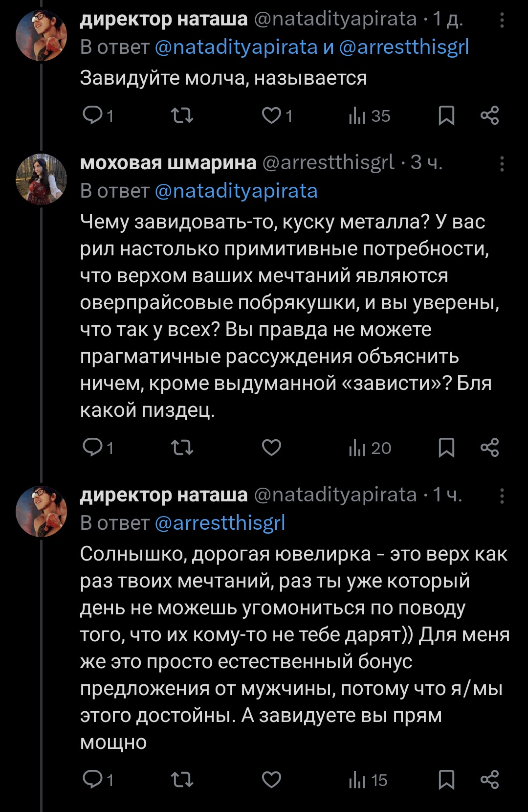The image size is (528, 812).
Task: Open @arrestthisgrl link in last tweet reply line
Action: click(x=220, y=523)
